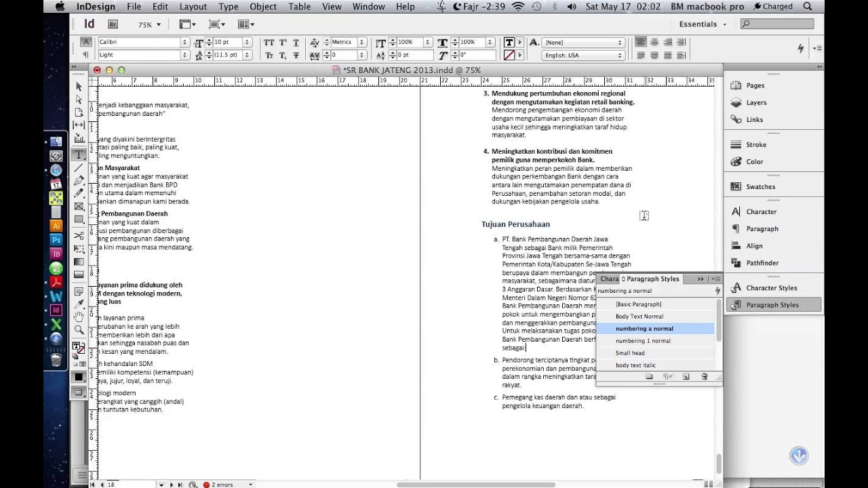Select the Gradient Swatch tool
The image size is (868, 488).
click(79, 262)
